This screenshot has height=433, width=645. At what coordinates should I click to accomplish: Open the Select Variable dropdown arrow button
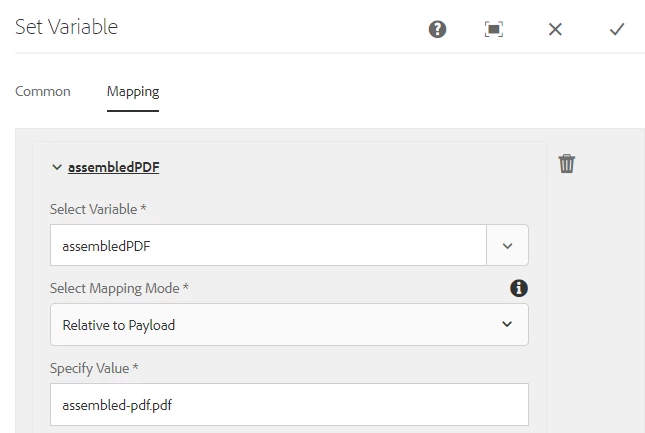click(x=507, y=245)
